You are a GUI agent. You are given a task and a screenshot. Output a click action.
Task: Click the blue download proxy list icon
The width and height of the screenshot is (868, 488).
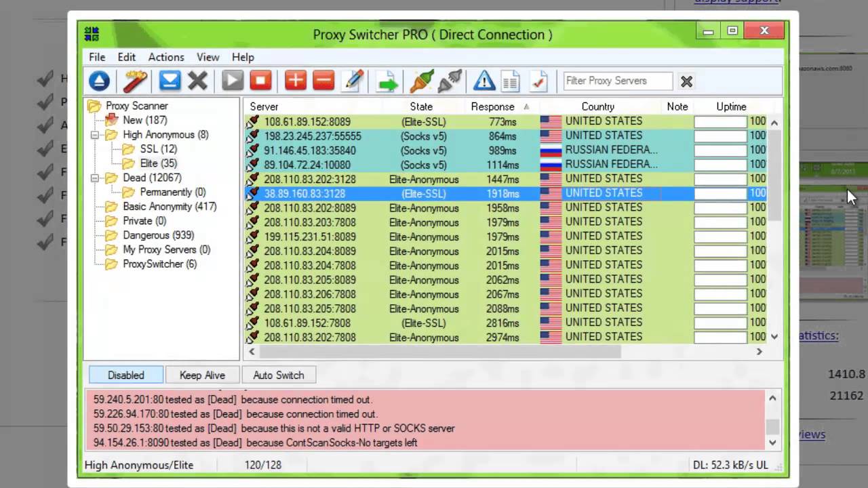[99, 81]
